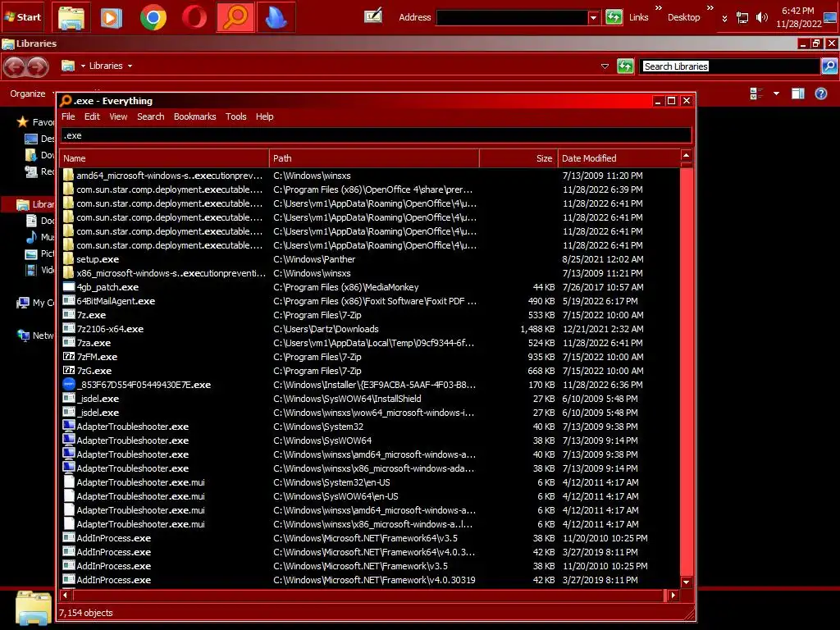
Task: Click the 7,154 objects status bar text
Action: (x=85, y=612)
